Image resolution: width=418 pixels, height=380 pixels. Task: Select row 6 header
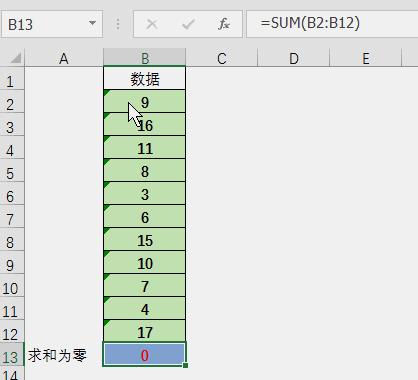12,194
